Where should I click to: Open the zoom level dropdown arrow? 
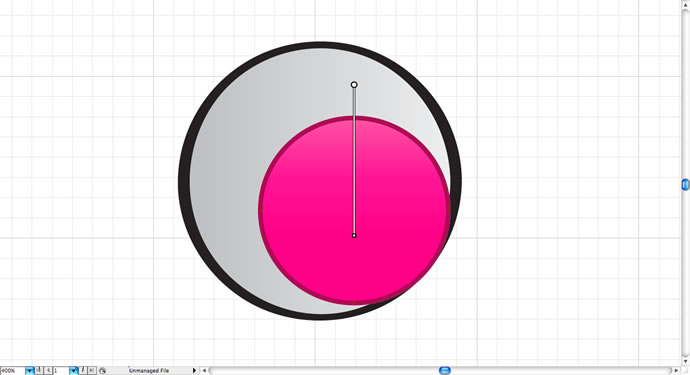29,371
